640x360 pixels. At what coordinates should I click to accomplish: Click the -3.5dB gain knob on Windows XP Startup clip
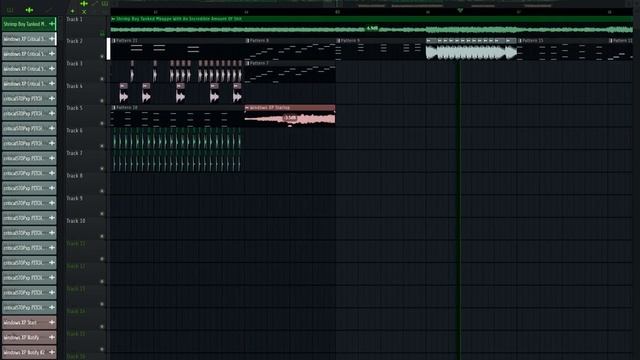(x=290, y=118)
